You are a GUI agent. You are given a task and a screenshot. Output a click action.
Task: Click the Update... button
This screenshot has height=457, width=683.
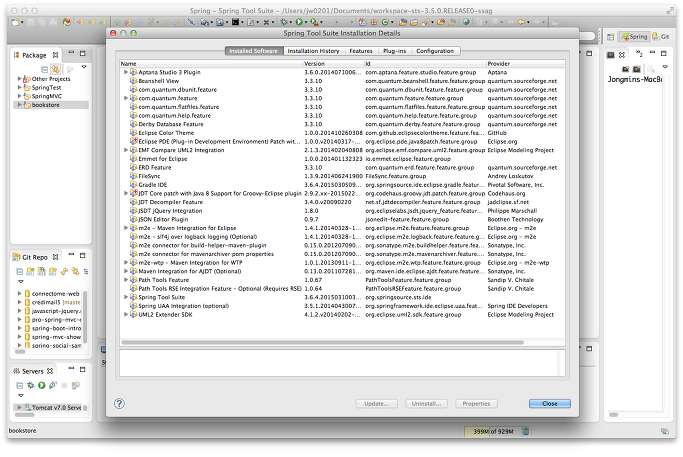(376, 404)
